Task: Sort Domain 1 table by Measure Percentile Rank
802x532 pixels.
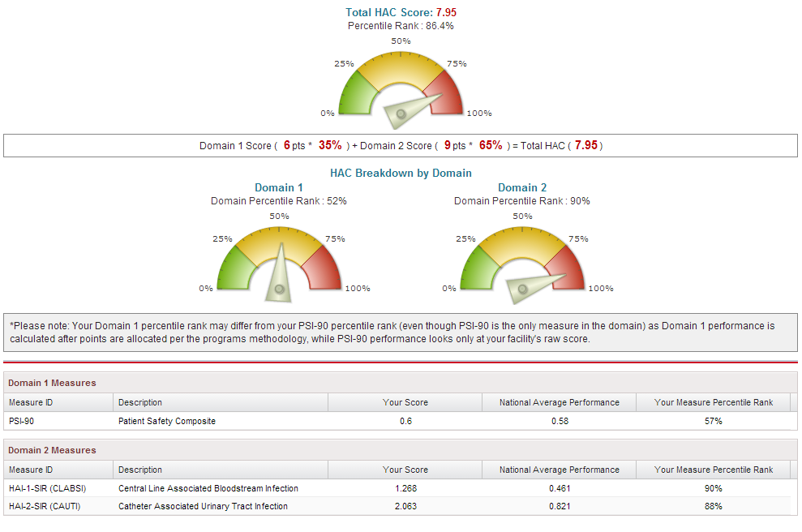Action: coord(713,402)
